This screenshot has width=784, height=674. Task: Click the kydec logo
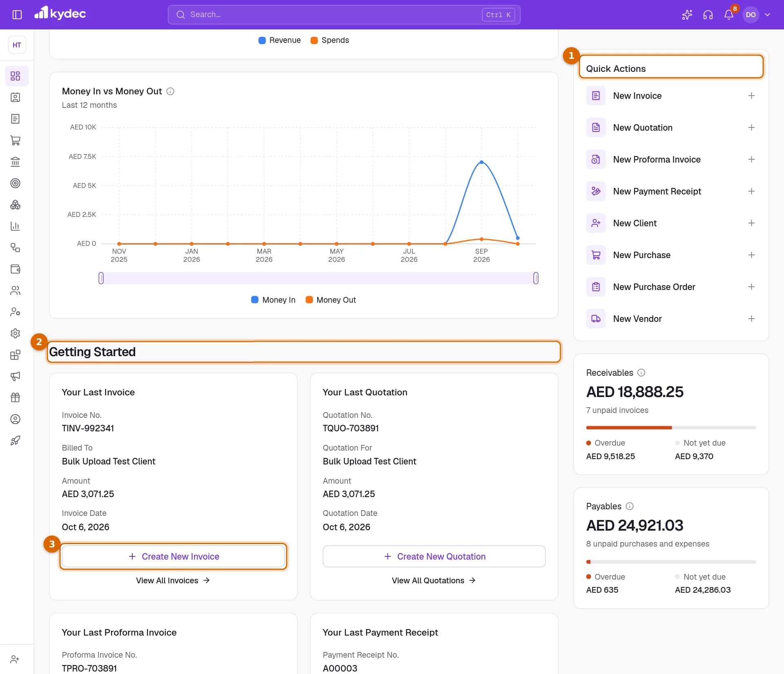[x=60, y=13]
